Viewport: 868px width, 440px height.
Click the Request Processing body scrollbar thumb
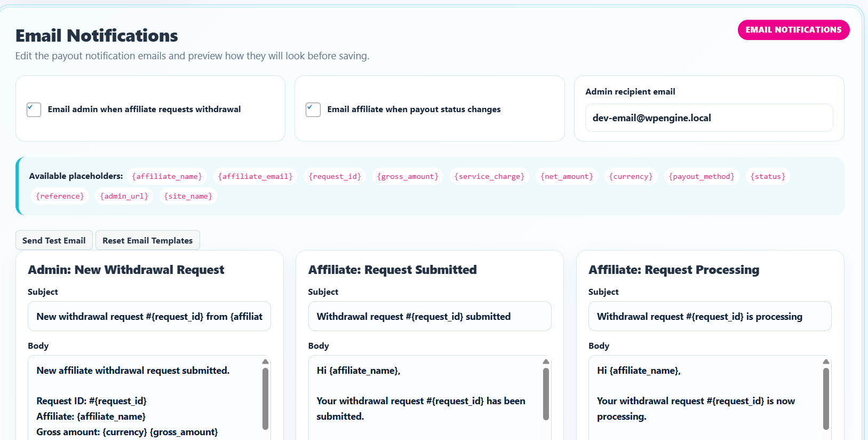(x=826, y=398)
